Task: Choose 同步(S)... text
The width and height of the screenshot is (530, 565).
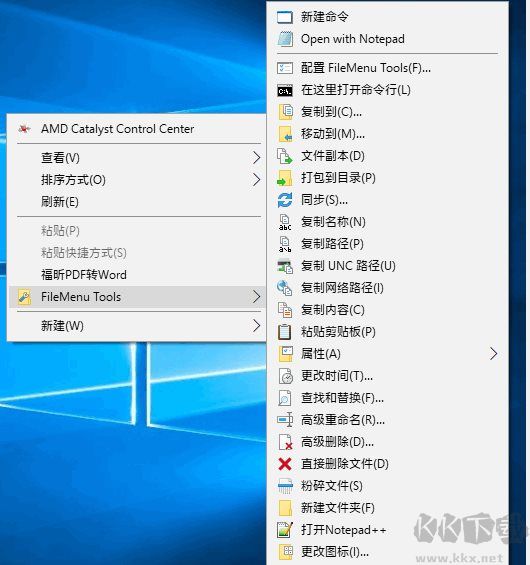Action: (324, 200)
